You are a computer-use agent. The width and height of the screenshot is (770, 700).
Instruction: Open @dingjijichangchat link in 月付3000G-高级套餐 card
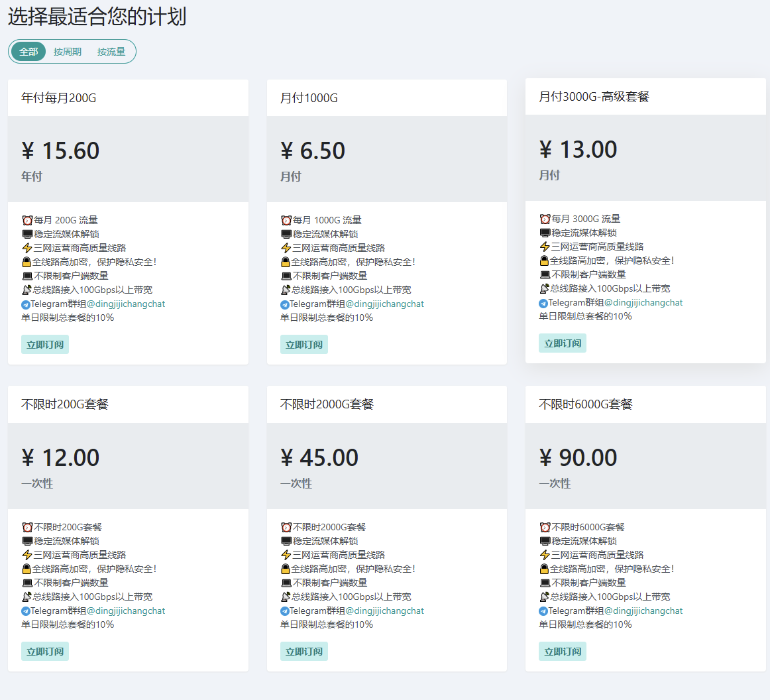643,302
